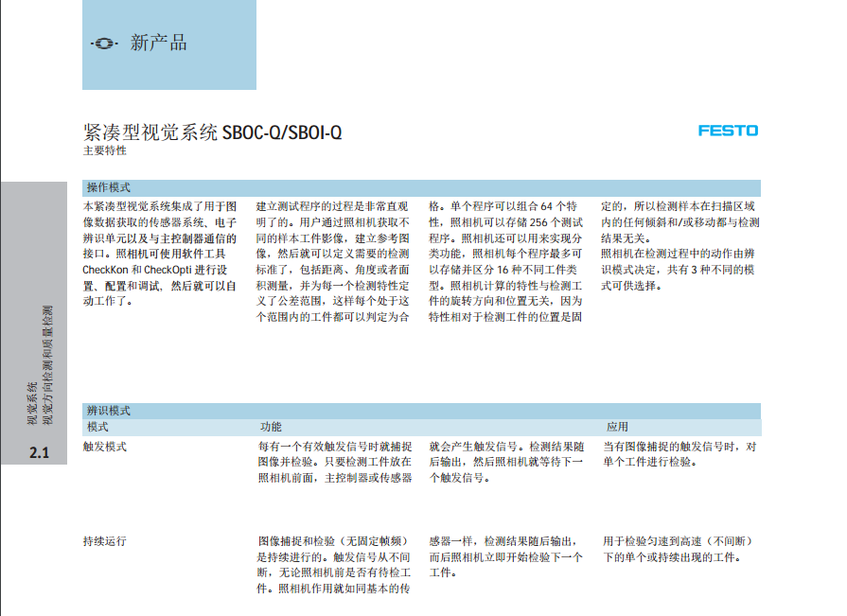Click the line '图像捕捉和检验（无固定帧频）'
The image size is (847, 616).
click(335, 541)
